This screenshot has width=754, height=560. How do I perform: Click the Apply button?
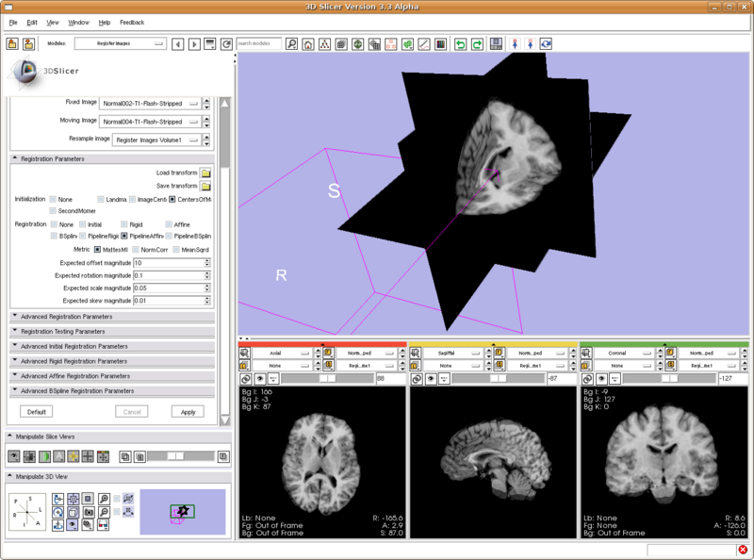pyautogui.click(x=188, y=411)
